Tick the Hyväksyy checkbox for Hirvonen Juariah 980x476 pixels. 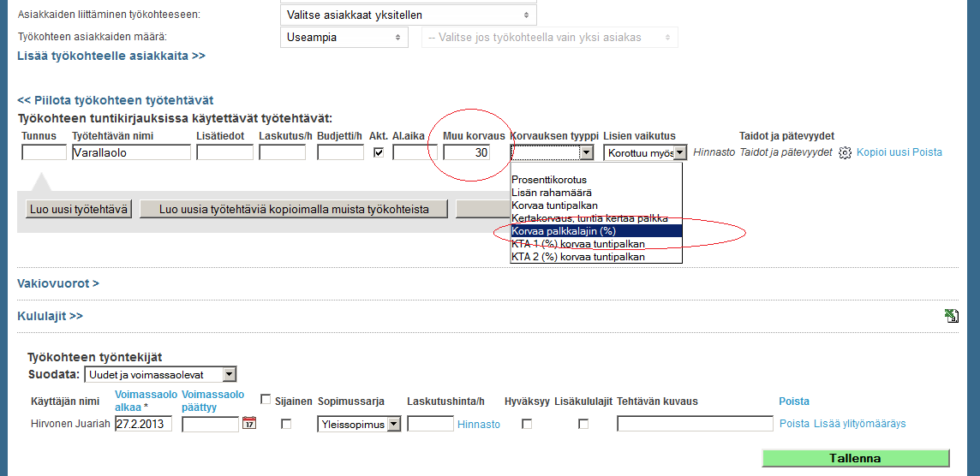tap(527, 424)
